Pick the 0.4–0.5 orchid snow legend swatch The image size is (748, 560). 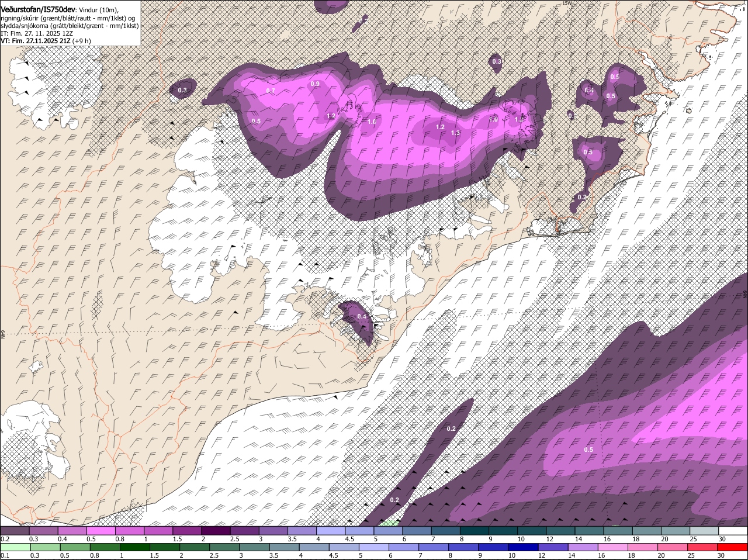click(72, 531)
